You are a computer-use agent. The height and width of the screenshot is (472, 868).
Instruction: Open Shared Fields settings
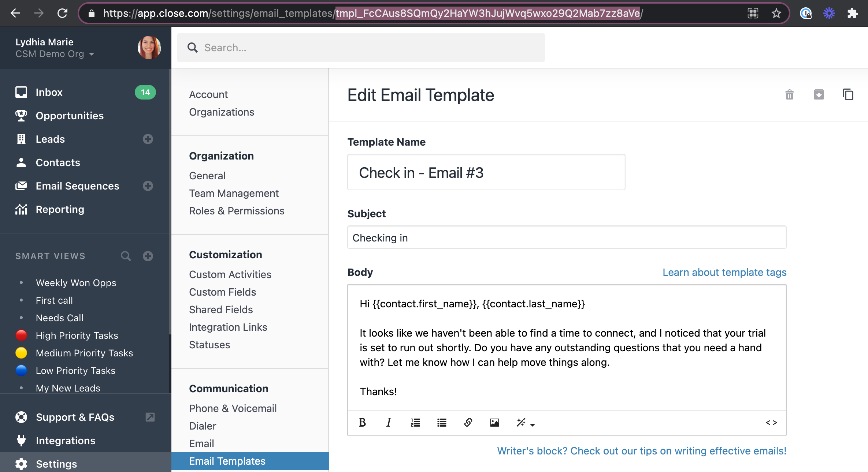pyautogui.click(x=221, y=310)
